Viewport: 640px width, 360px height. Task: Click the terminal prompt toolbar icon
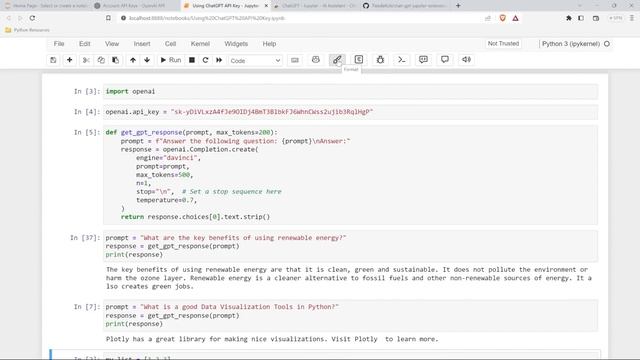pyautogui.click(x=402, y=60)
